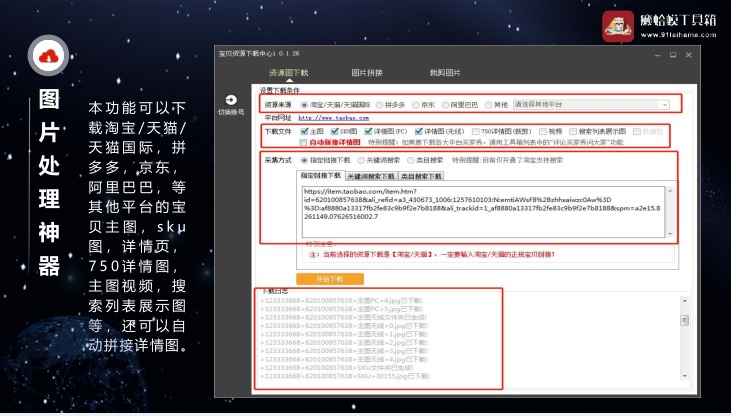The height and width of the screenshot is (416, 731).
Task: Uncheck the 详情图(无线) checkbox
Action: point(418,132)
